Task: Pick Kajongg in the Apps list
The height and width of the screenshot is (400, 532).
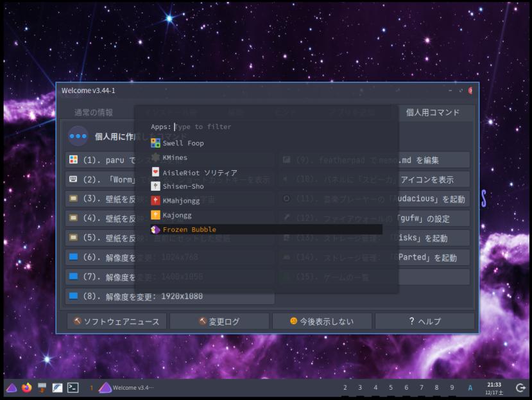Action: (x=266, y=215)
